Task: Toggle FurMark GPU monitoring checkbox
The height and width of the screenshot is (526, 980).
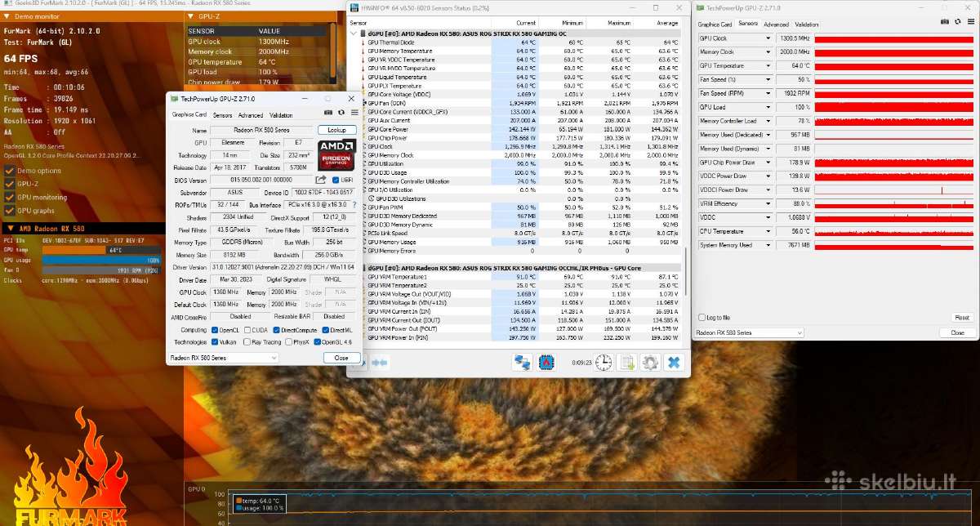Action: [x=10, y=198]
